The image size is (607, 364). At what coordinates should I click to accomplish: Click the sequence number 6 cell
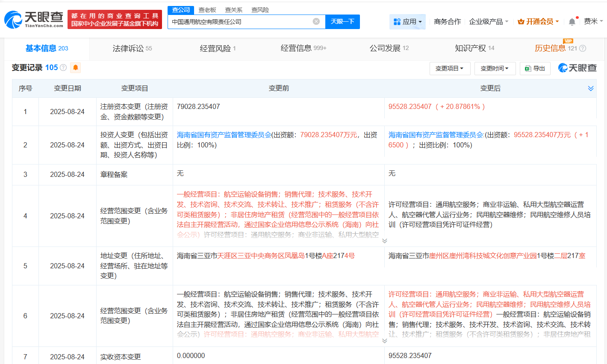[25, 316]
